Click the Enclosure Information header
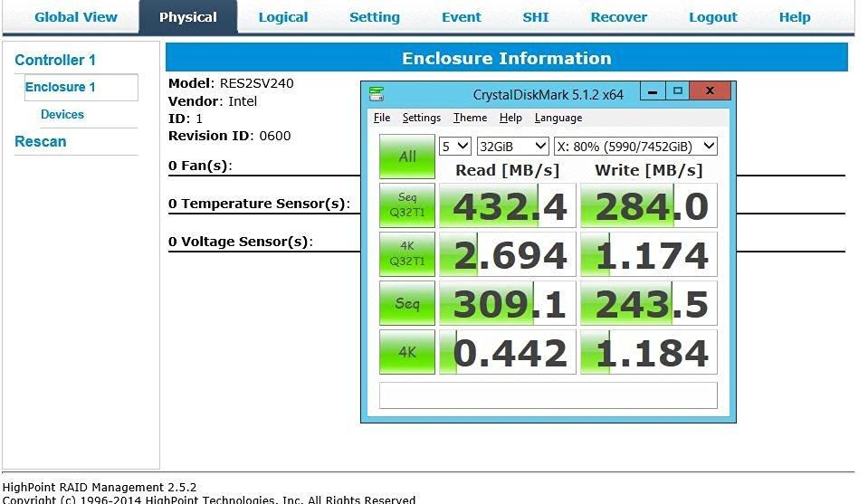Viewport: 868px width, 504px height. 507,58
